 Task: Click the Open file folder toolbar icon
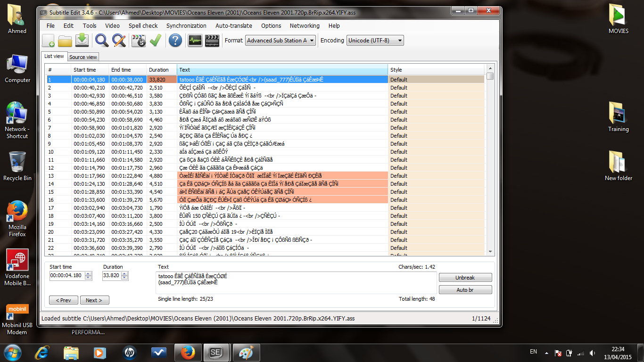[65, 41]
